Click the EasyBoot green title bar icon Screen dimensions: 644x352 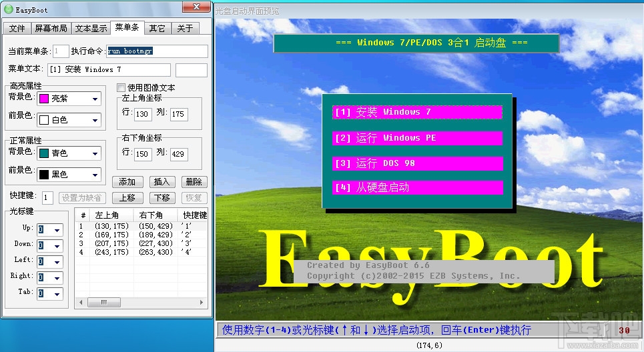coord(8,9)
